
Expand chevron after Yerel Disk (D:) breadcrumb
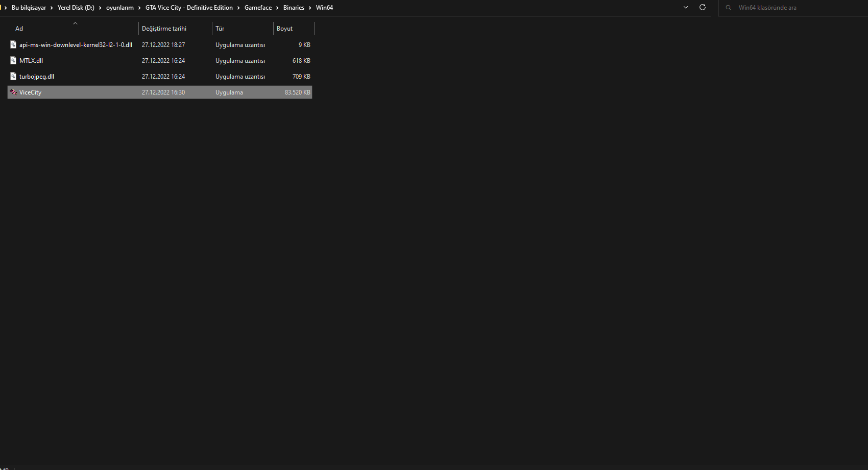click(x=100, y=8)
